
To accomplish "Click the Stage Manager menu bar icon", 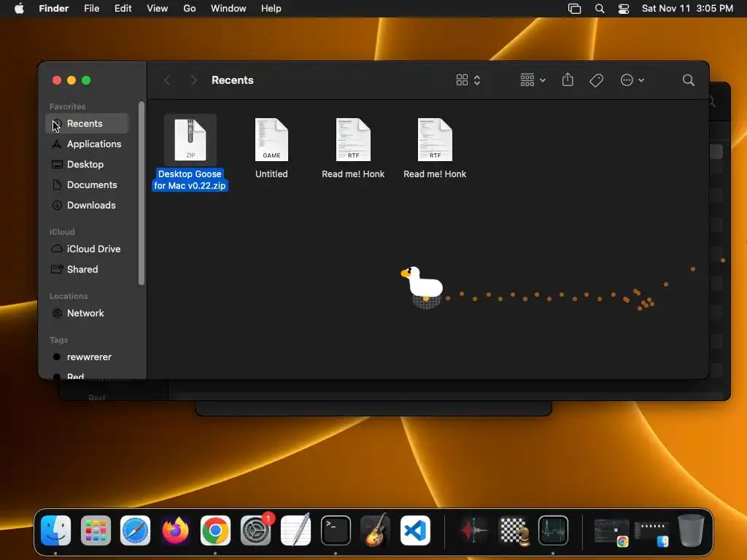I will [575, 9].
